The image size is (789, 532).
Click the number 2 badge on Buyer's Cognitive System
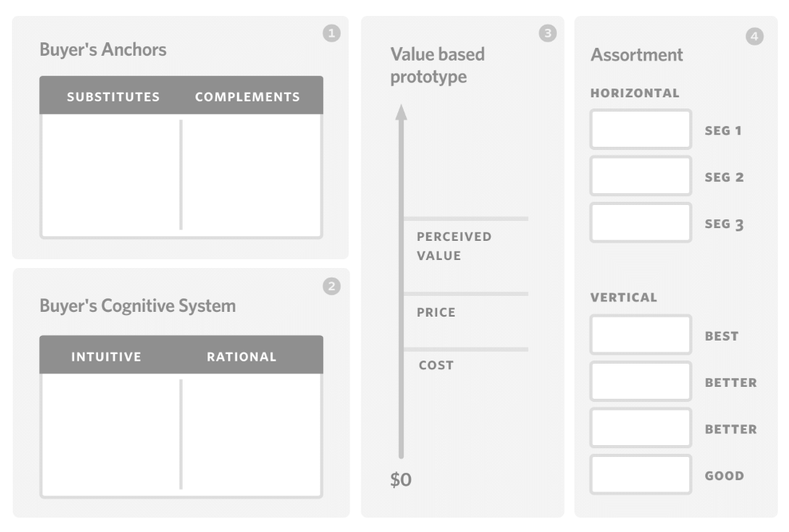(x=332, y=286)
